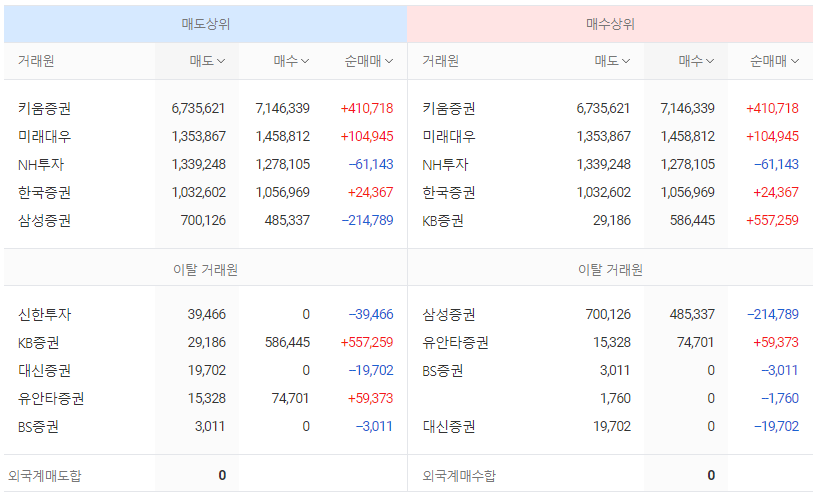Select 키움증권 row in 매수상위 panel
This screenshot has height=496, width=820.
610,108
